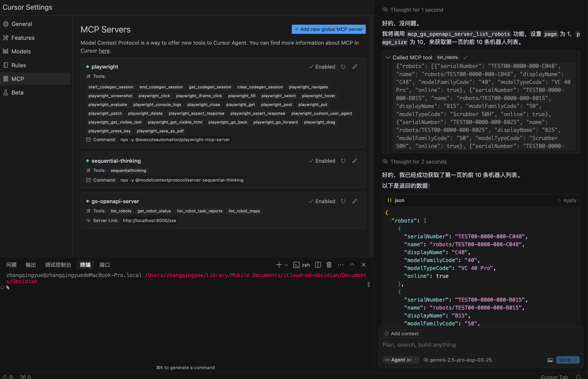Image resolution: width=588 pixels, height=379 pixels.
Task: Collapse the Called MCP tool result
Action: tap(388, 57)
